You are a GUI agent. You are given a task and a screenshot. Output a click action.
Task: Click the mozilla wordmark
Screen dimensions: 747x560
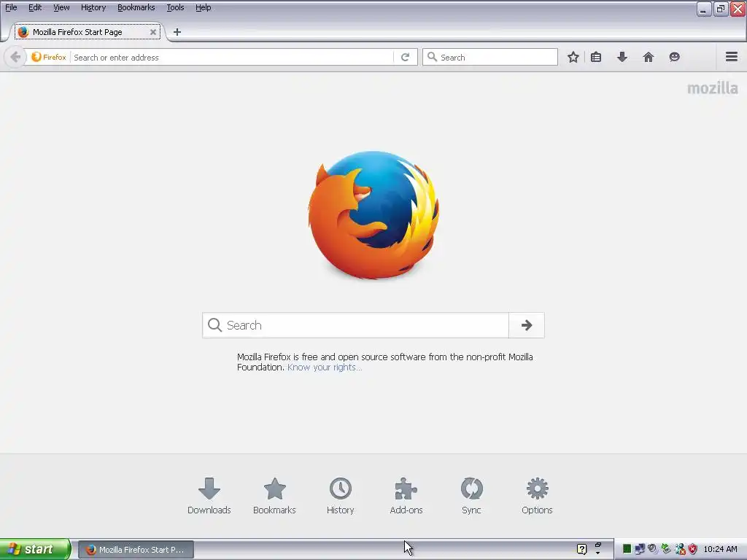pos(712,88)
